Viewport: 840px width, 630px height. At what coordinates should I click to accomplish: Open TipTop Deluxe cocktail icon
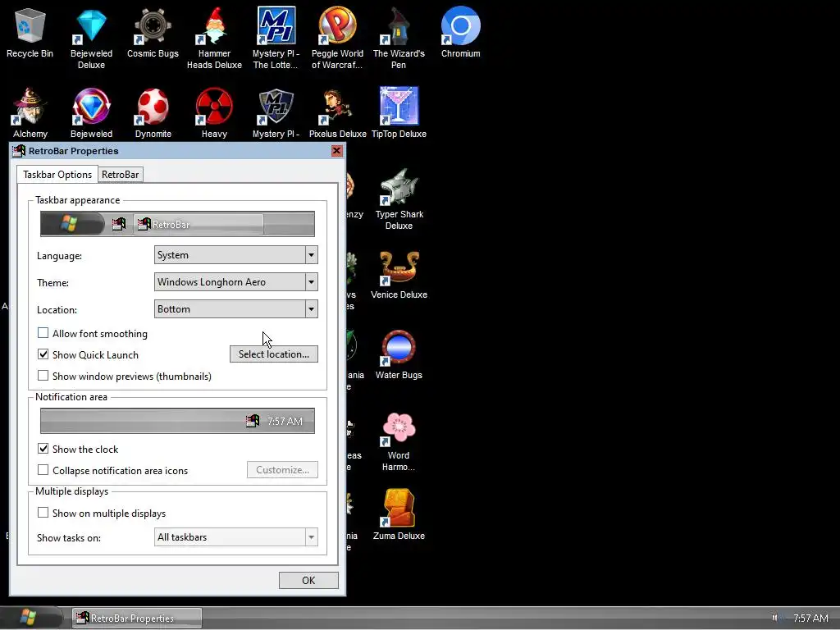pyautogui.click(x=399, y=112)
